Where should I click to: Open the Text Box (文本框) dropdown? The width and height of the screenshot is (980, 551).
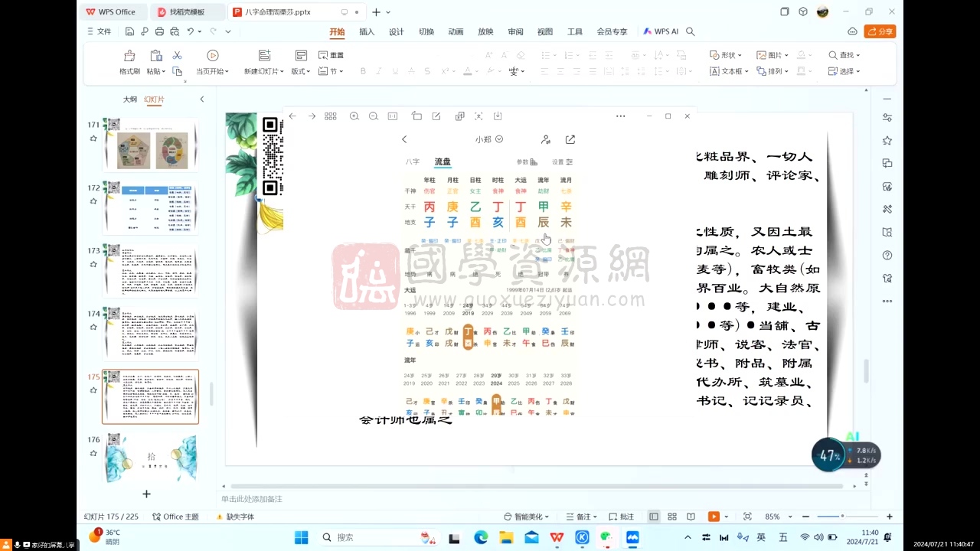(x=729, y=71)
